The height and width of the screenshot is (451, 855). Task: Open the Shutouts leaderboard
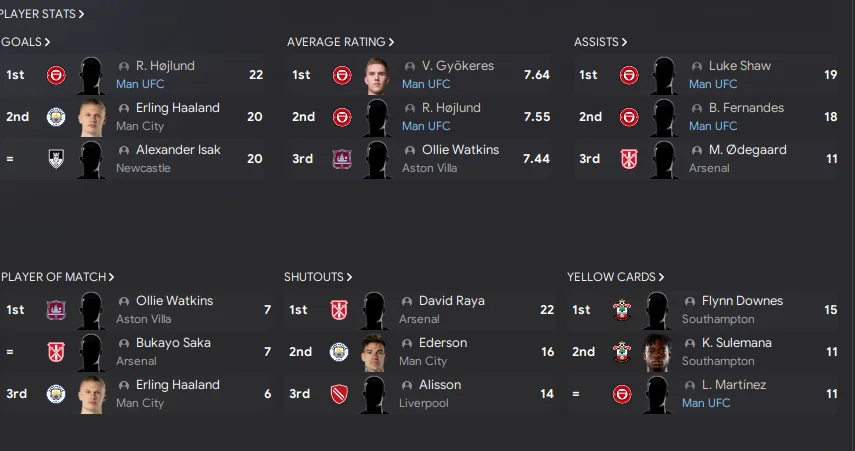[318, 277]
